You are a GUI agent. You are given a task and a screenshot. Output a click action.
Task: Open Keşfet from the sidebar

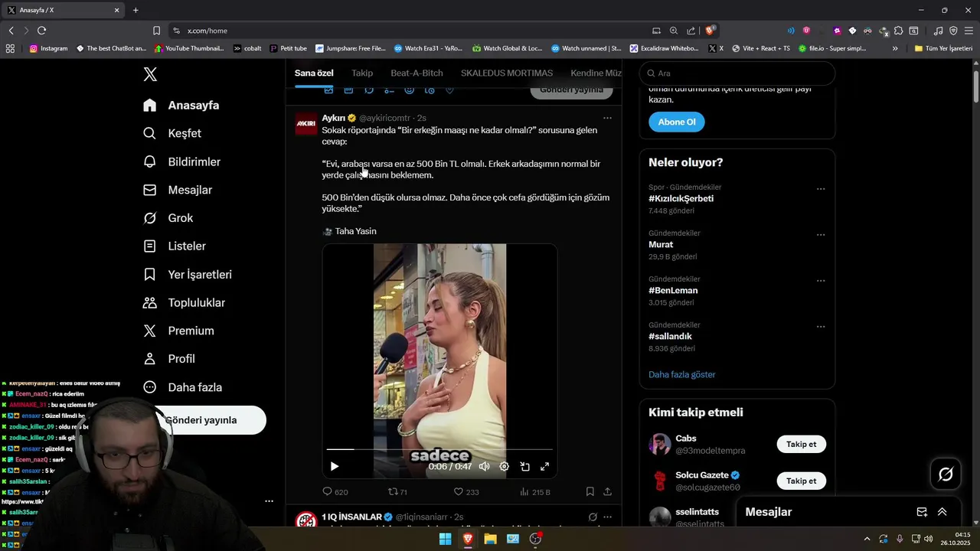172,133
